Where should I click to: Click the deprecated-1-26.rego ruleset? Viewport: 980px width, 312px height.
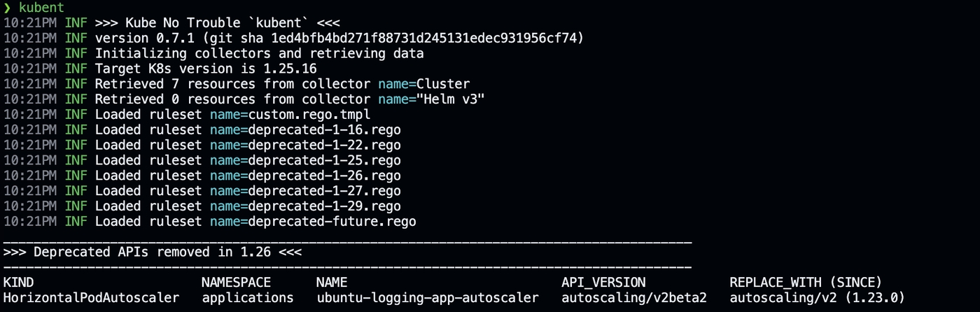[325, 176]
